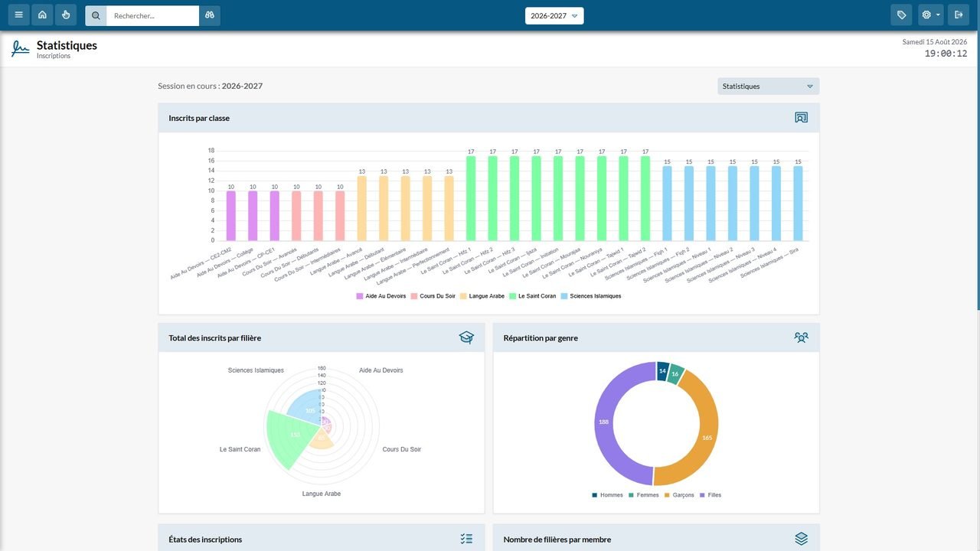Toggle Cours Du Soir legend series
This screenshot has height=551, width=980.
point(433,296)
